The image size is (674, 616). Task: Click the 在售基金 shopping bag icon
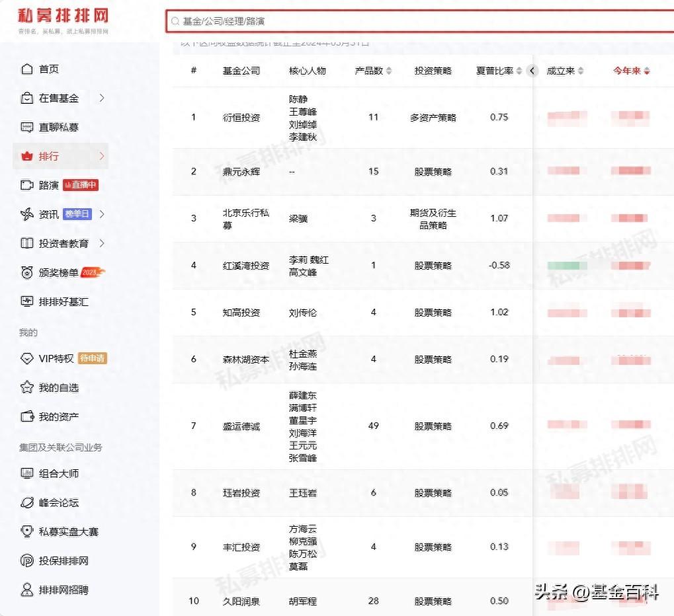pyautogui.click(x=26, y=98)
